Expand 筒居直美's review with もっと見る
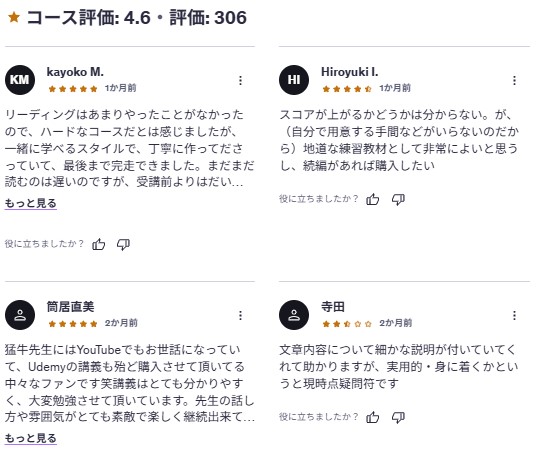 click(31, 438)
